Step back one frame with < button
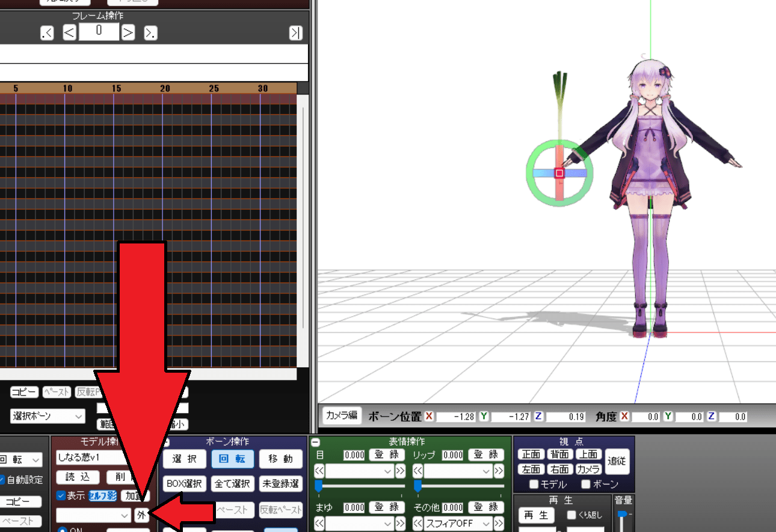The height and width of the screenshot is (532, 776). (69, 33)
